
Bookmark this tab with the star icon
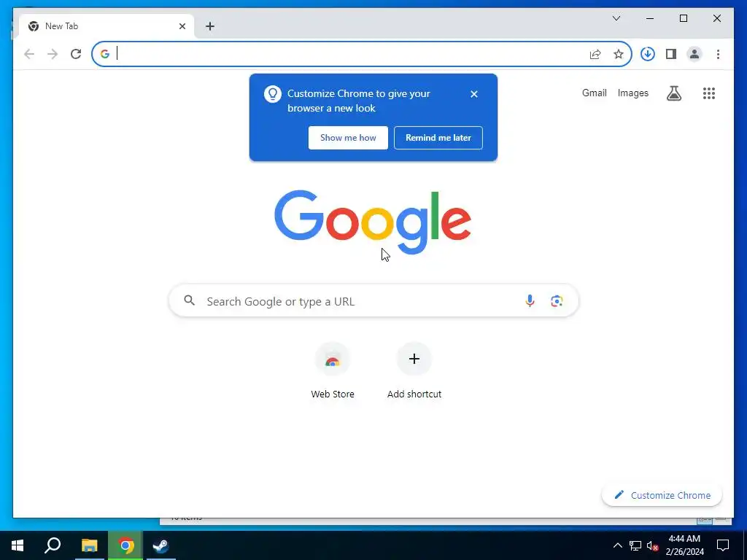(x=619, y=54)
